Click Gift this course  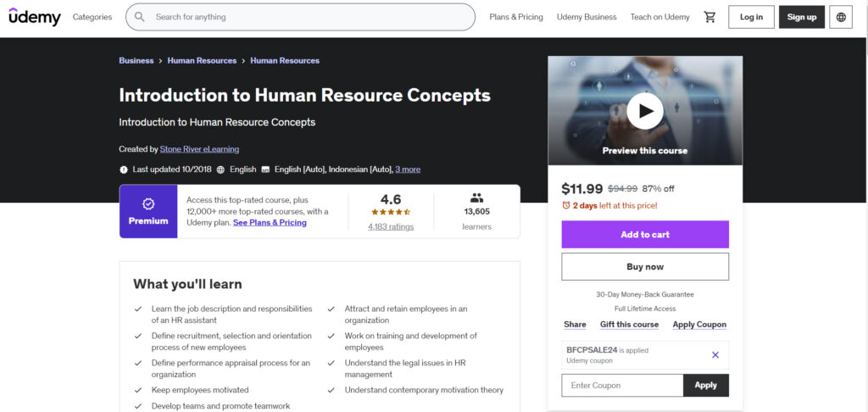[x=630, y=325]
